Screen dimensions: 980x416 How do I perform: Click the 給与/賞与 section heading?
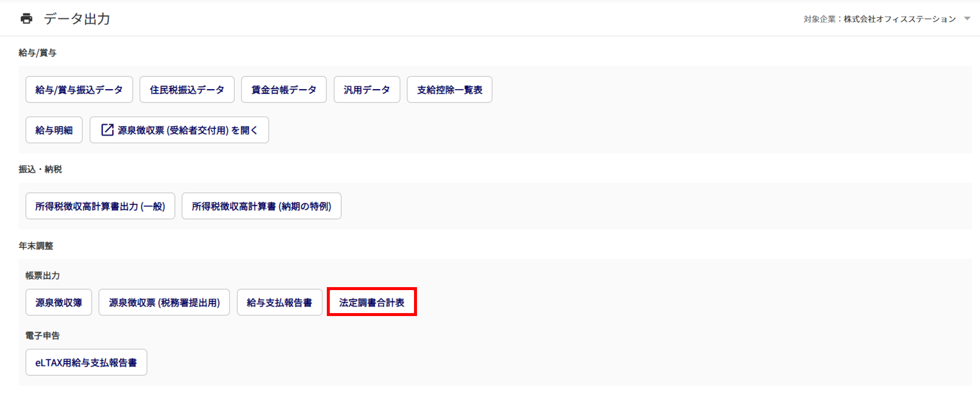point(38,52)
